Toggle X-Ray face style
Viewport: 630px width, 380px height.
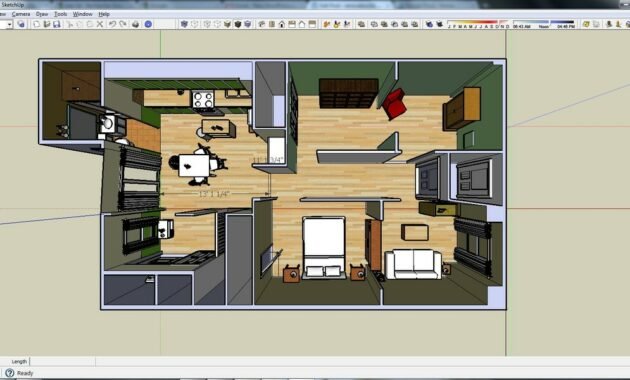click(x=184, y=24)
